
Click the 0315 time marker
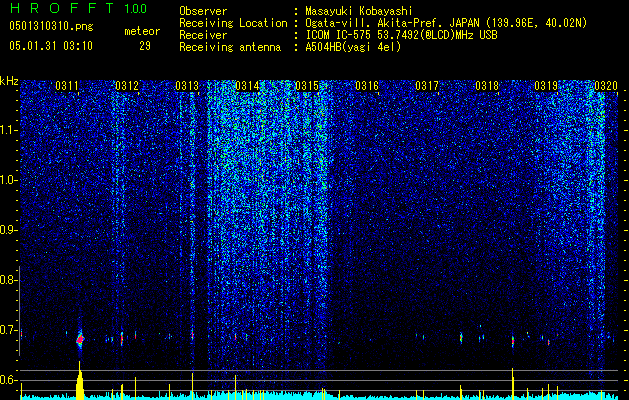tap(307, 85)
